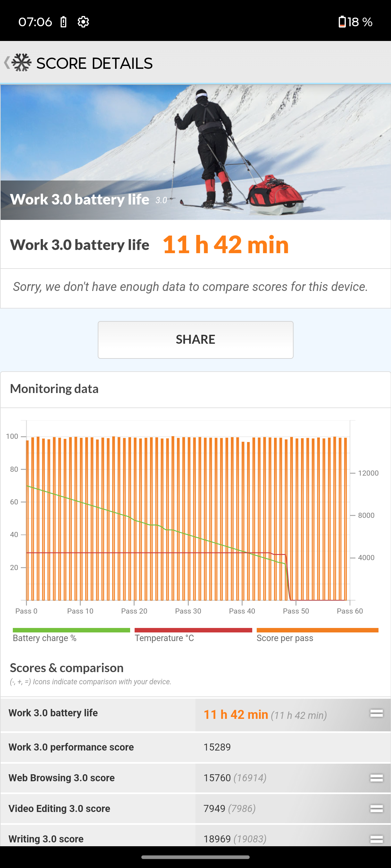Image resolution: width=391 pixels, height=868 pixels.
Task: Tap the PCMark snowflake logo
Action: click(x=21, y=63)
